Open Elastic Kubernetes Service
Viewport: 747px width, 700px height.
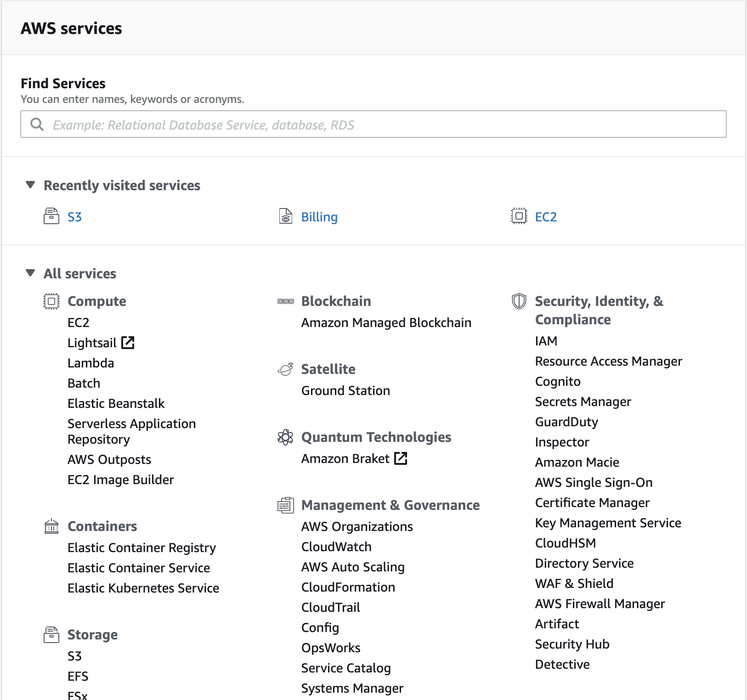[x=143, y=588]
